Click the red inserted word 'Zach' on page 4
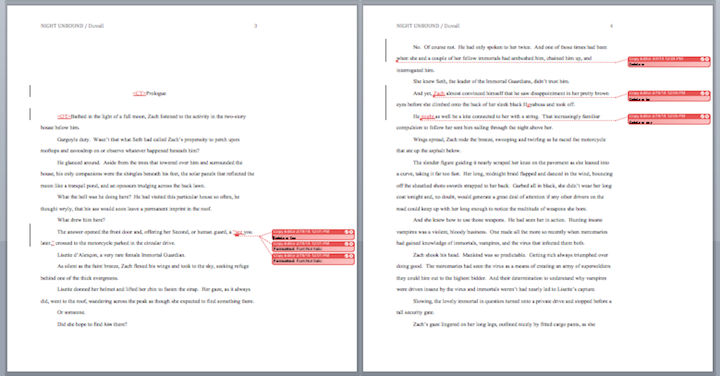 pyautogui.click(x=439, y=94)
